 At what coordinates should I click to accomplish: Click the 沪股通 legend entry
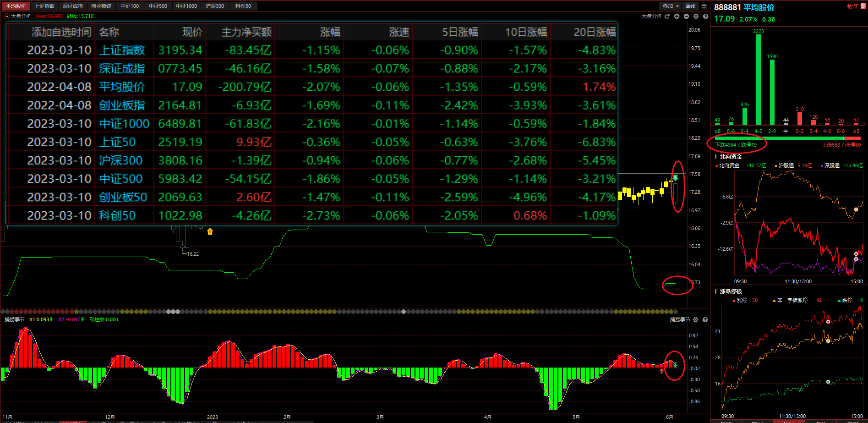(x=784, y=165)
